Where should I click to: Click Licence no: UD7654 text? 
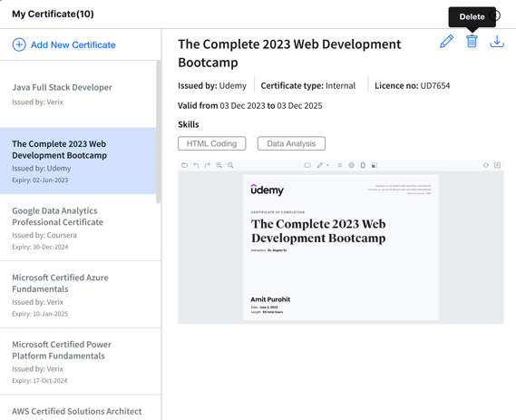pos(413,86)
